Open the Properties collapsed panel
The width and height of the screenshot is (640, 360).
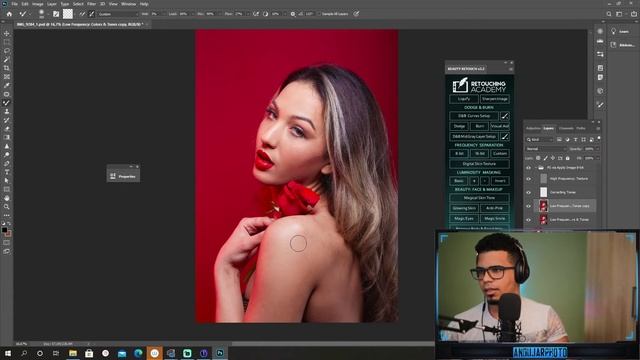point(123,176)
